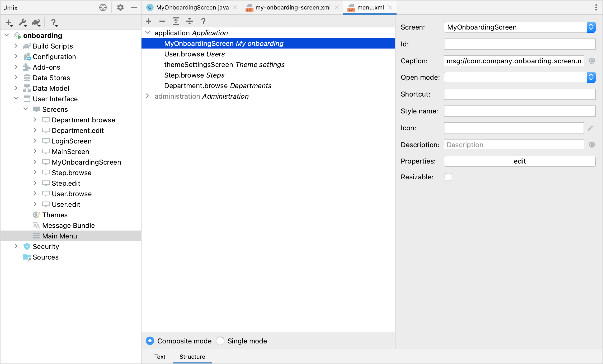
Task: Collapse the User Interface node
Action: tap(16, 98)
